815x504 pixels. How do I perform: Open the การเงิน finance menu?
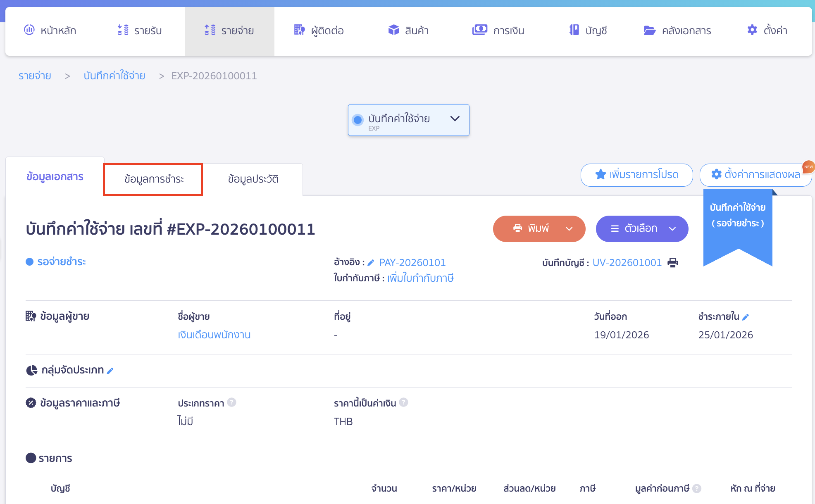[498, 31]
